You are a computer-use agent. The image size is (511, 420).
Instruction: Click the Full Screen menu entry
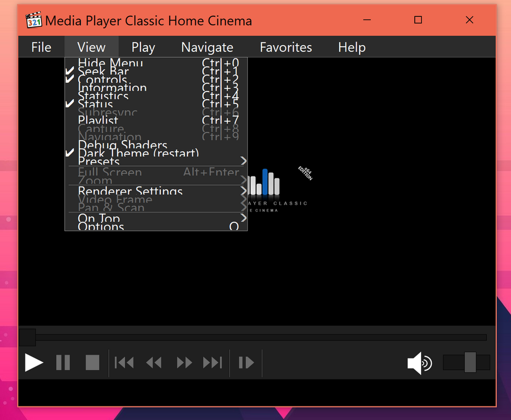(x=156, y=172)
